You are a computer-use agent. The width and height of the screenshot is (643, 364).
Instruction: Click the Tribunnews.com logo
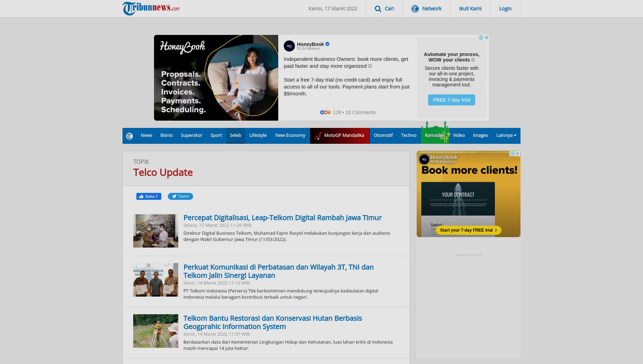(x=151, y=8)
